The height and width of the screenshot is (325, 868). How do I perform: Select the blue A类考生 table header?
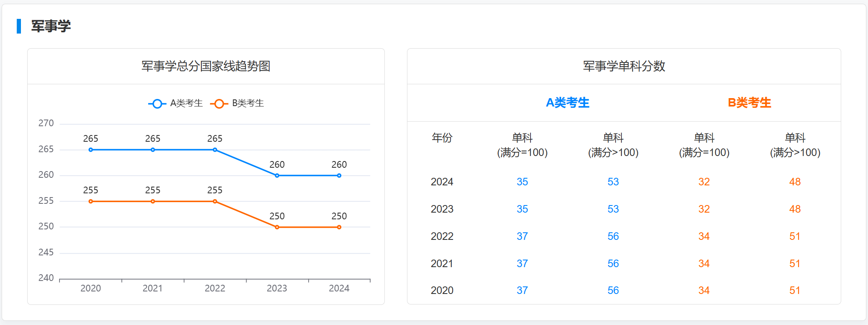coord(567,103)
